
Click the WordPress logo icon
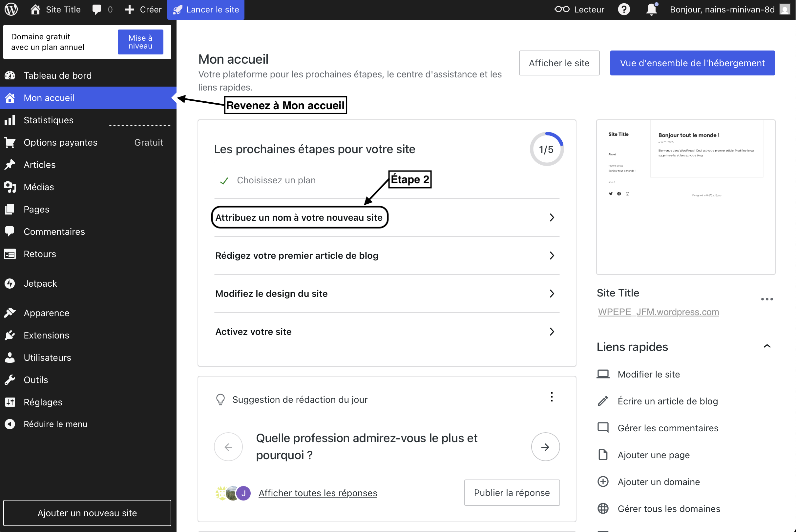[x=11, y=10]
